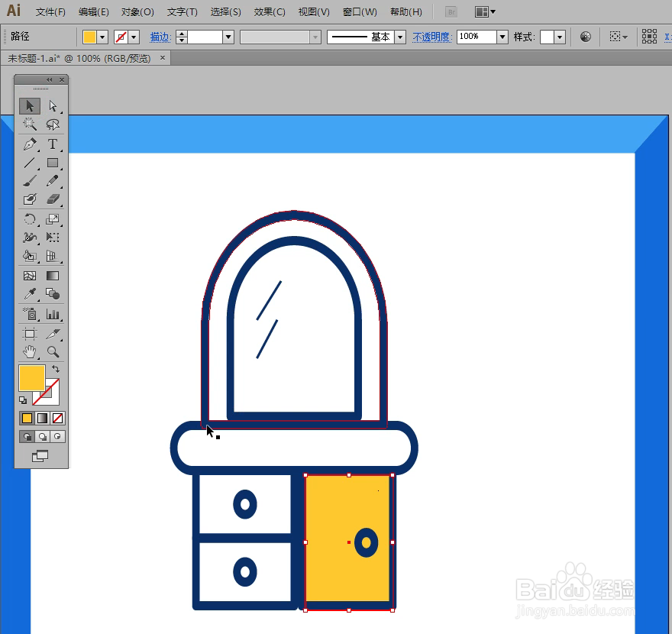
Task: Enable Draw Behind mode
Action: 43,437
